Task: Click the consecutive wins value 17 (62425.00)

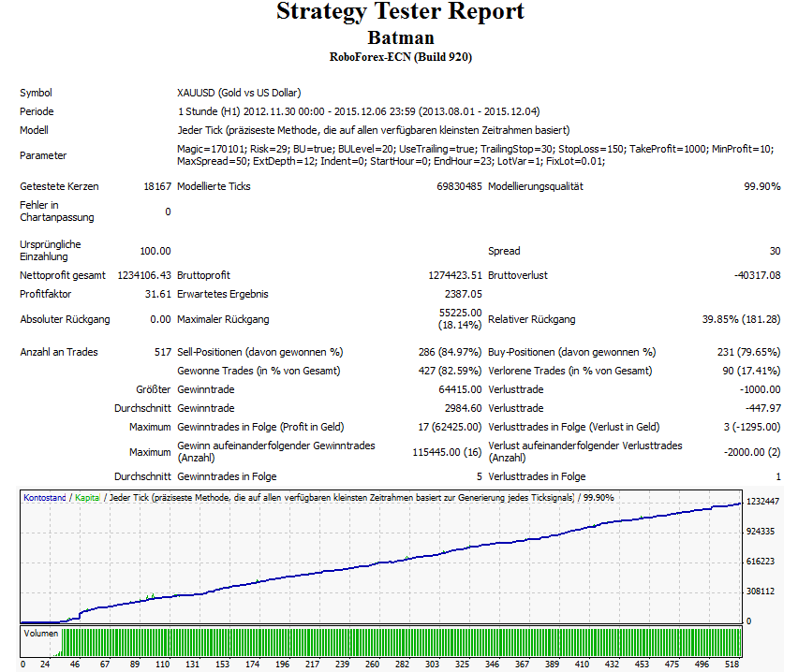Action: point(450,428)
